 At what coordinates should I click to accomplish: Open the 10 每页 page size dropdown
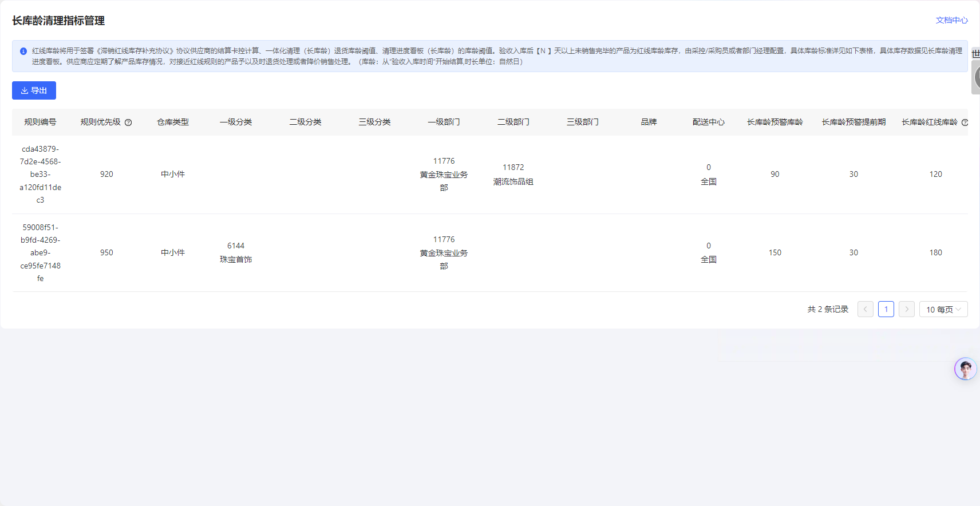pos(943,310)
